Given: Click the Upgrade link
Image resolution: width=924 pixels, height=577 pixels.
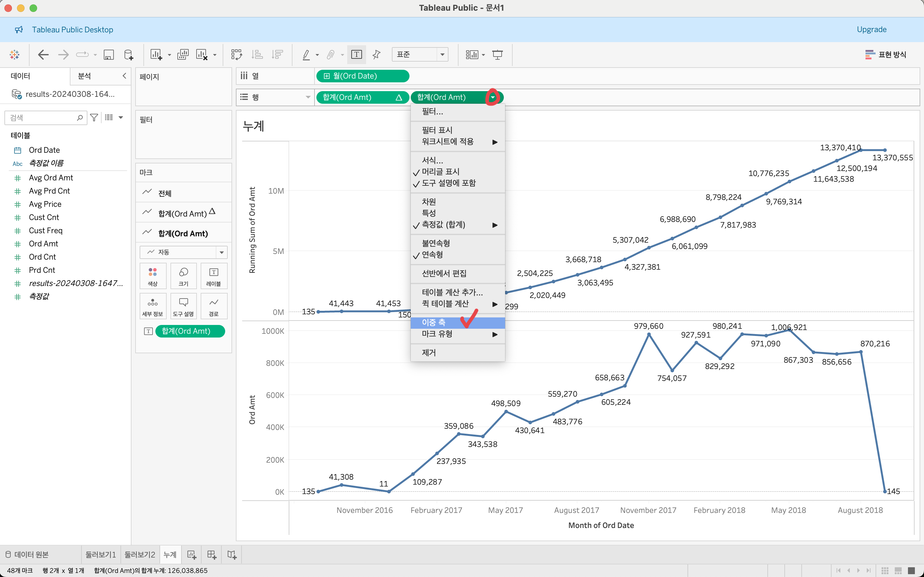Looking at the screenshot, I should point(871,30).
